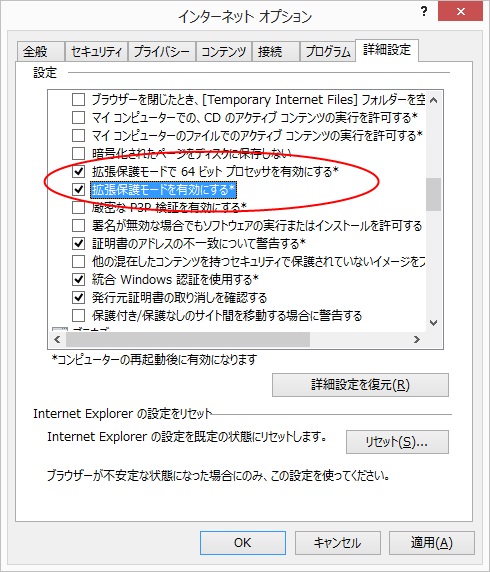Click the キャンセル button
490x572 pixels.
[x=337, y=543]
